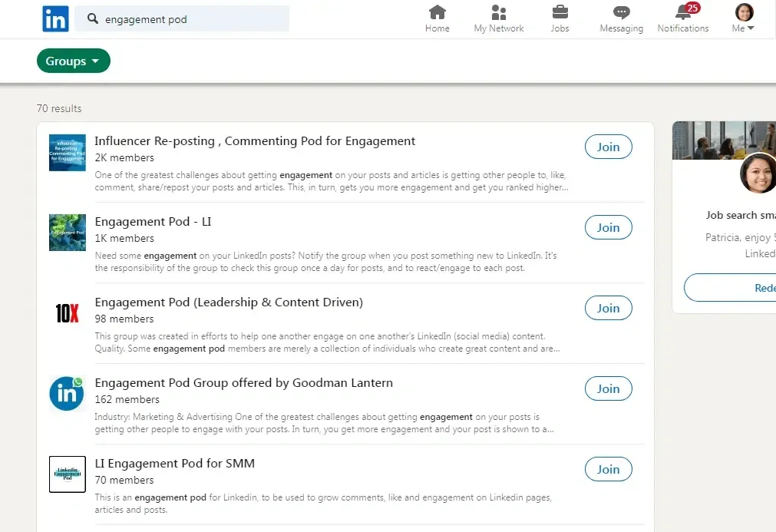Image resolution: width=776 pixels, height=532 pixels.
Task: Open Jobs briefcase icon
Action: coord(560,12)
